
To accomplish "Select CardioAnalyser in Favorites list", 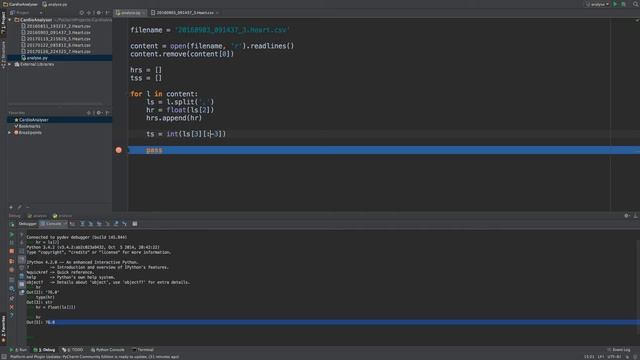I will tap(33, 120).
